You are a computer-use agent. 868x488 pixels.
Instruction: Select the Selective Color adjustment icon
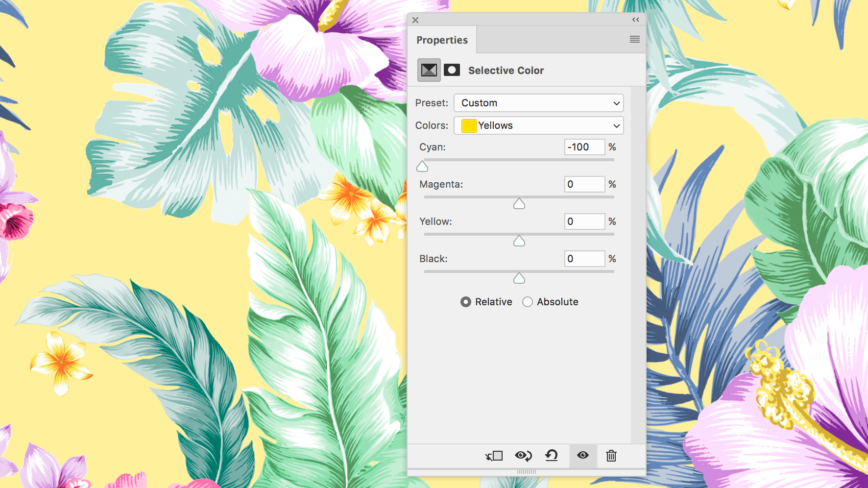point(429,70)
